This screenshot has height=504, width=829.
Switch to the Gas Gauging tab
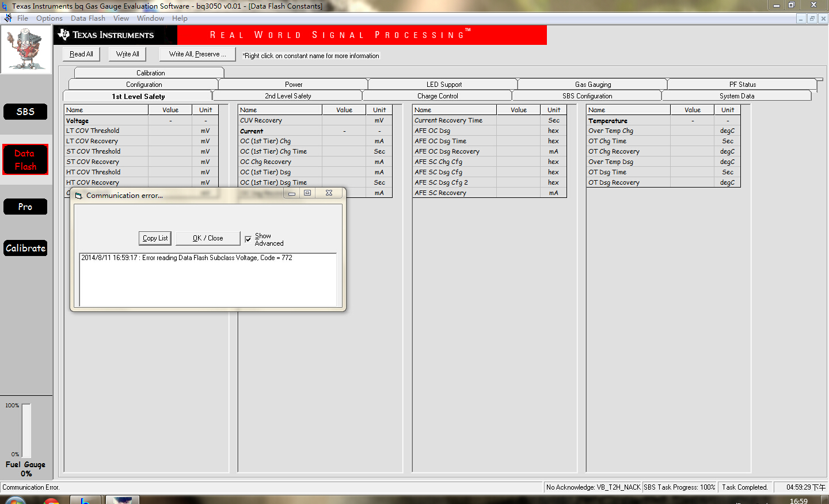[x=593, y=85]
